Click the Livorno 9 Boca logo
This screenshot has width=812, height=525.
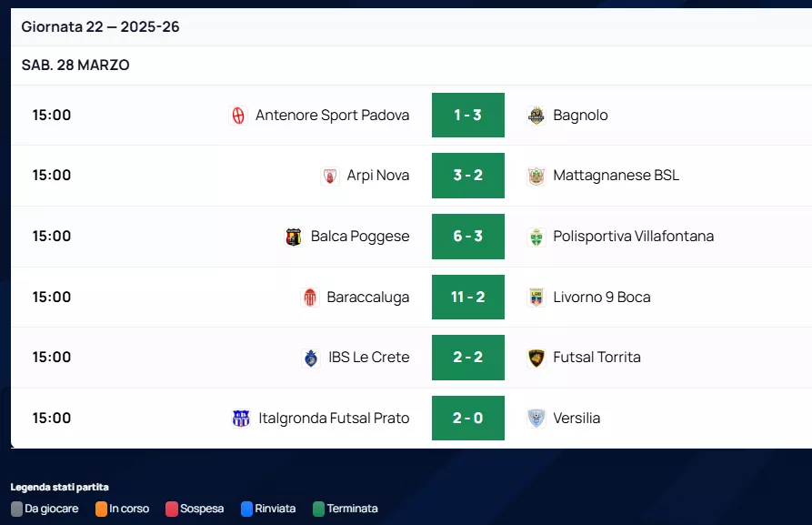[x=536, y=298]
